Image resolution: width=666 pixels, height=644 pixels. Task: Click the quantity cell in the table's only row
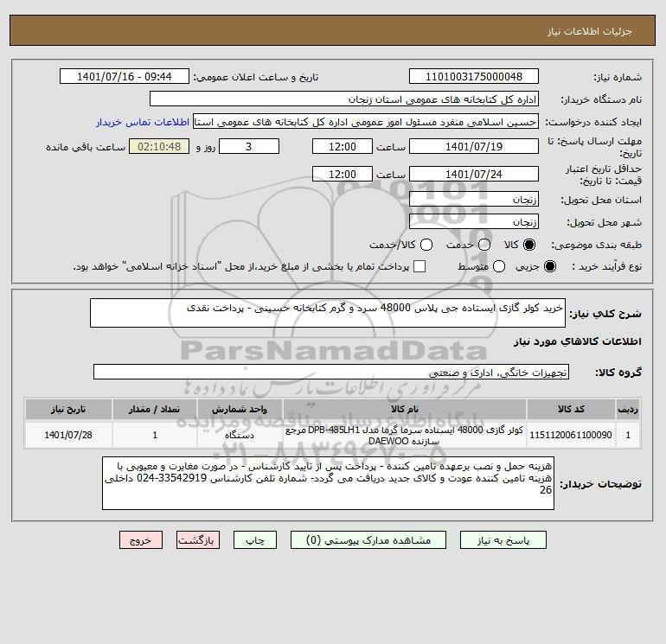pos(155,435)
